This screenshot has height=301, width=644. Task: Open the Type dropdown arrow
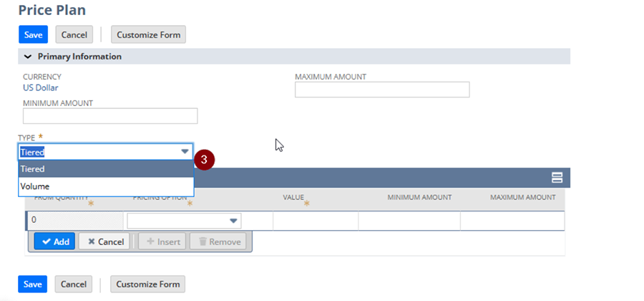click(x=185, y=151)
